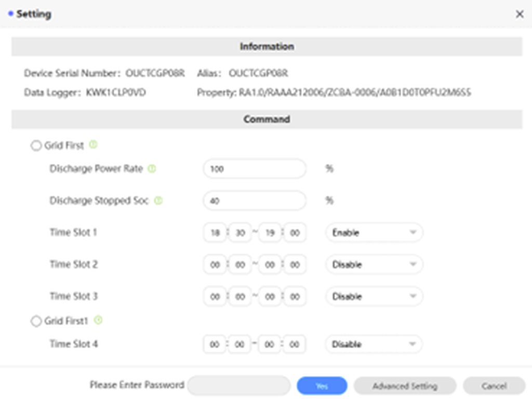
Task: Click the info icon beside Grid First
Action: click(x=94, y=145)
